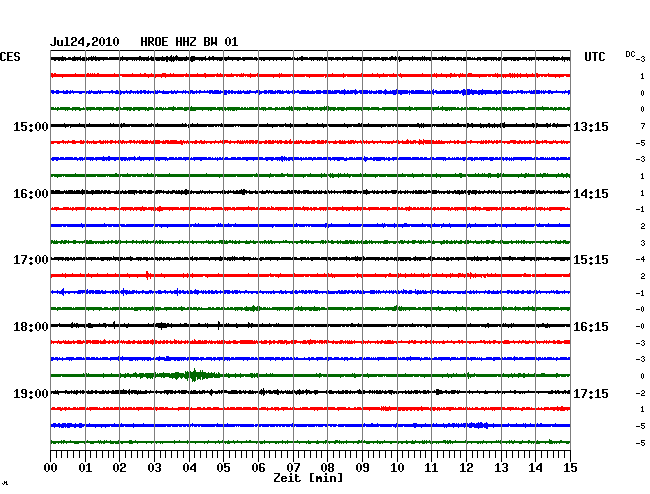Click minute 00 on the time axis
This screenshot has width=650, height=494.
tap(51, 468)
